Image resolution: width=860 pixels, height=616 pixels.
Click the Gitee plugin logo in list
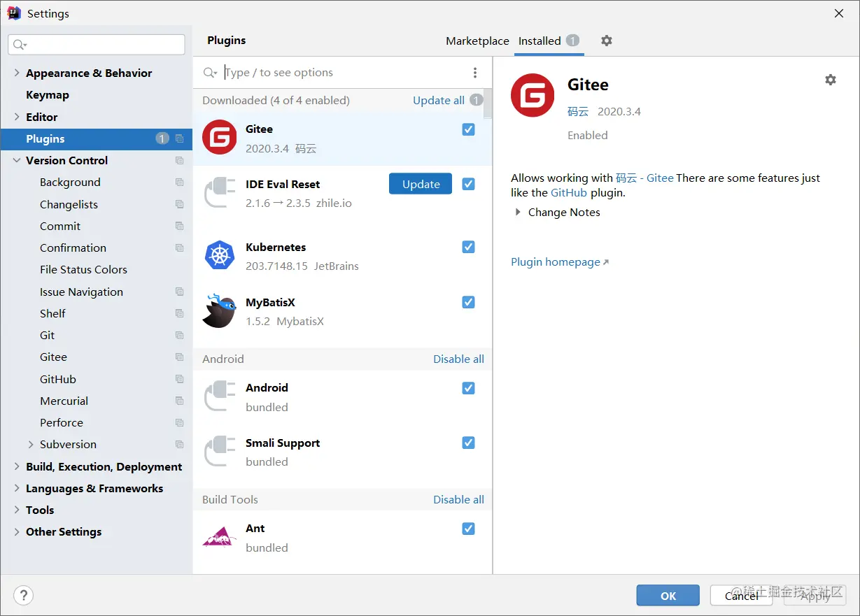[220, 137]
